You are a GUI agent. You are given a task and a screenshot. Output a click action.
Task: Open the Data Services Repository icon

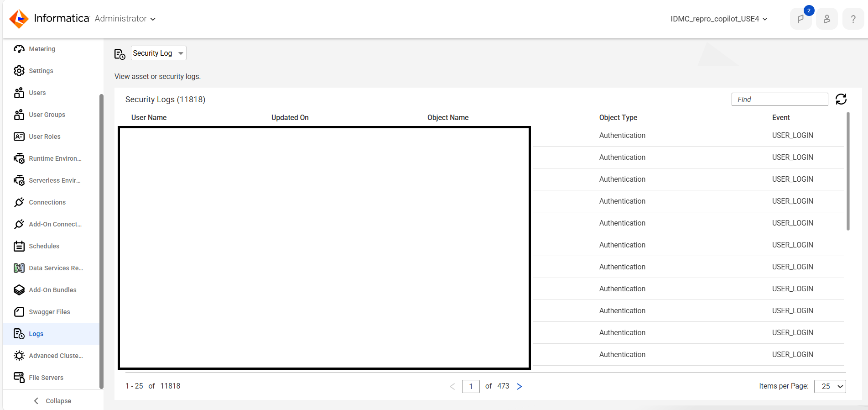coord(19,268)
